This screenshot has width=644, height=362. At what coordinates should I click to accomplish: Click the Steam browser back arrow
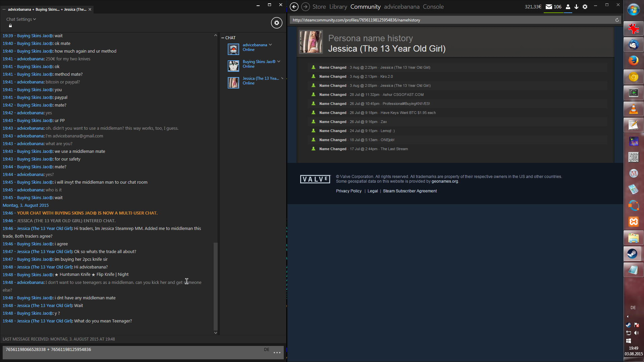click(294, 7)
